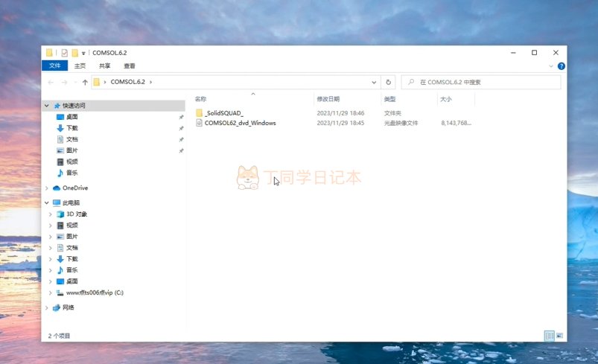This screenshot has width=598, height=364.
Task: Click the blue Help question mark icon
Action: click(561, 66)
